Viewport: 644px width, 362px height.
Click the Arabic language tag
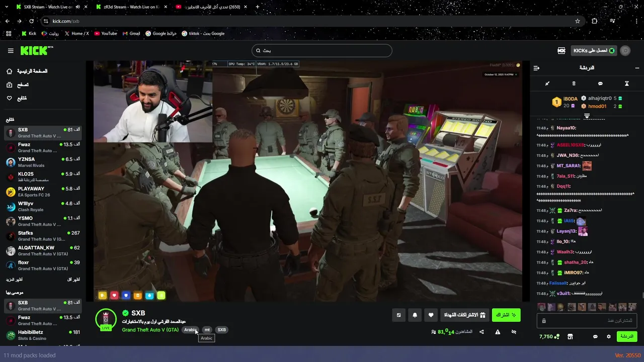click(x=190, y=330)
